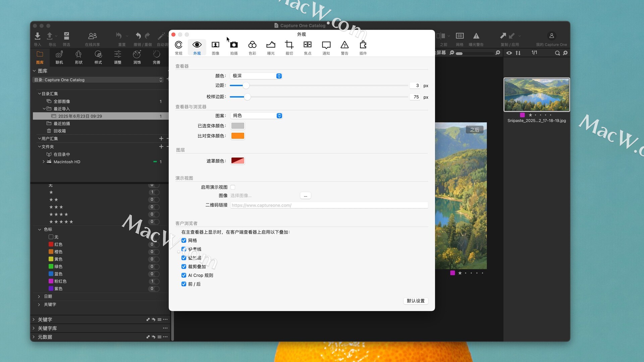Open the 已选变体颜色 gray color swatch
The height and width of the screenshot is (362, 644).
238,126
